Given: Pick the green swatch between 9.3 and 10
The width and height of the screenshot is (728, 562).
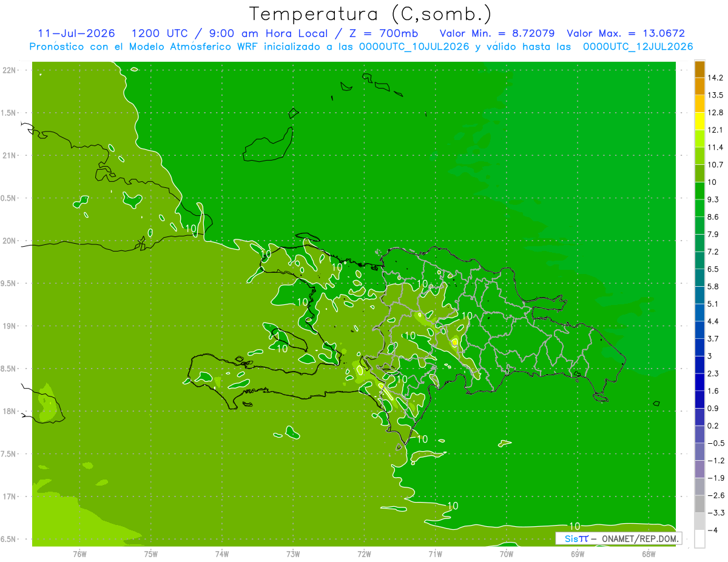Looking at the screenshot, I should pyautogui.click(x=699, y=191).
